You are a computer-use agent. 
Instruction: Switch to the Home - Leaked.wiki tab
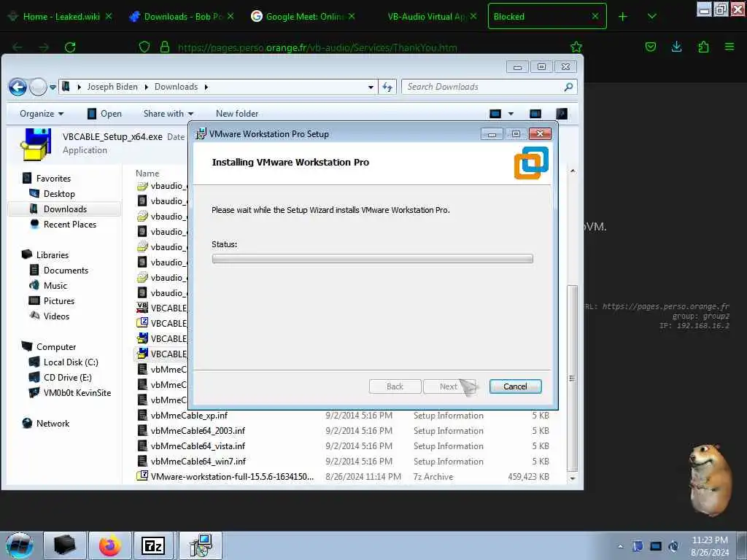[x=61, y=17]
